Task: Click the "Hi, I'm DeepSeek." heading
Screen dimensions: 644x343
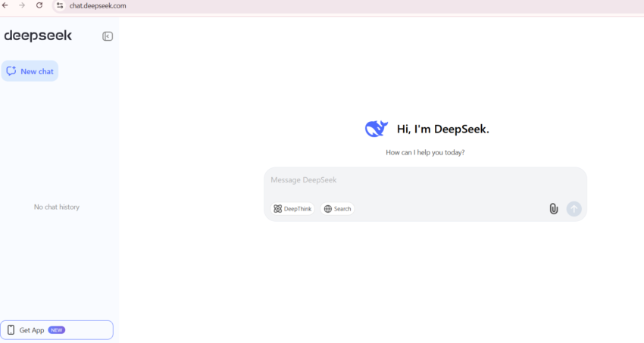Action: [442, 129]
